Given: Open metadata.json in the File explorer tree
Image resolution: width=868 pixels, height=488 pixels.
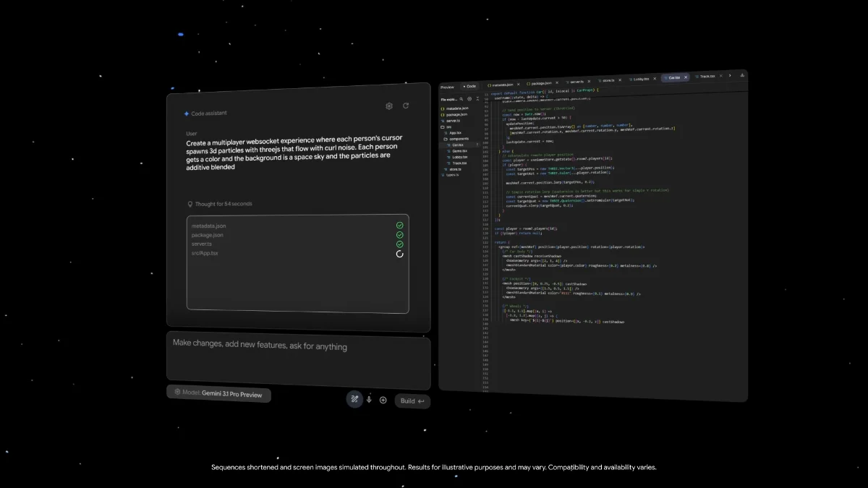Looking at the screenshot, I should pyautogui.click(x=454, y=108).
